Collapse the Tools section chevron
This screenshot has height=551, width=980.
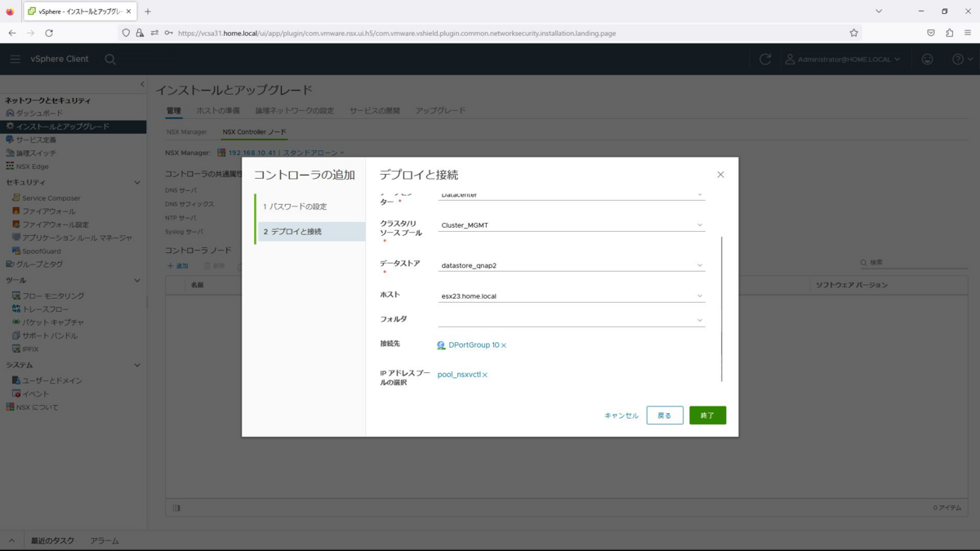(136, 280)
